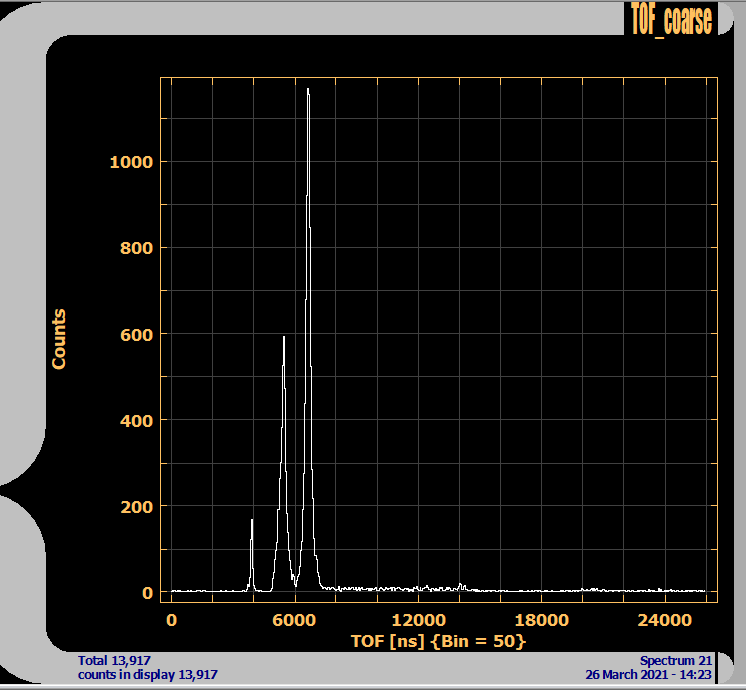The width and height of the screenshot is (746, 691).
Task: Click the 800 y-axis tick label
Action: pyautogui.click(x=137, y=248)
